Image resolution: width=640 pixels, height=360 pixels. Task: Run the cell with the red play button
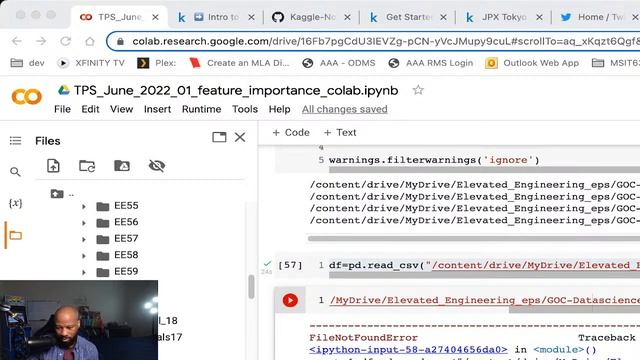290,300
